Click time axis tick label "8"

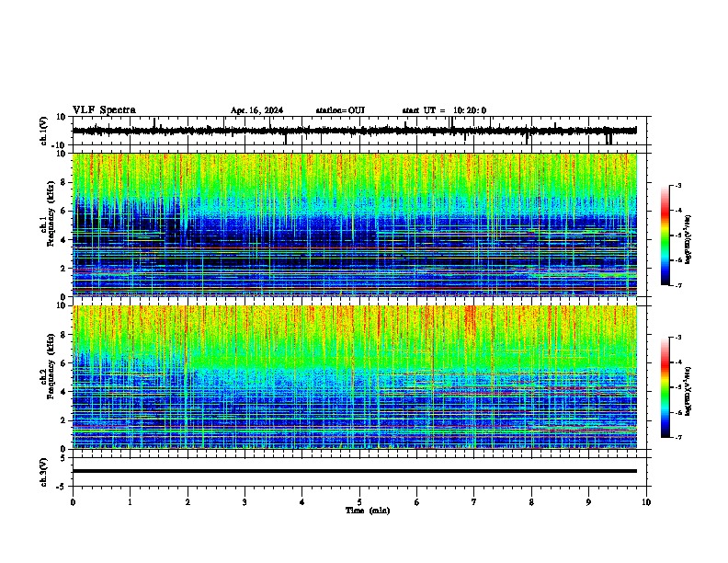(x=531, y=502)
